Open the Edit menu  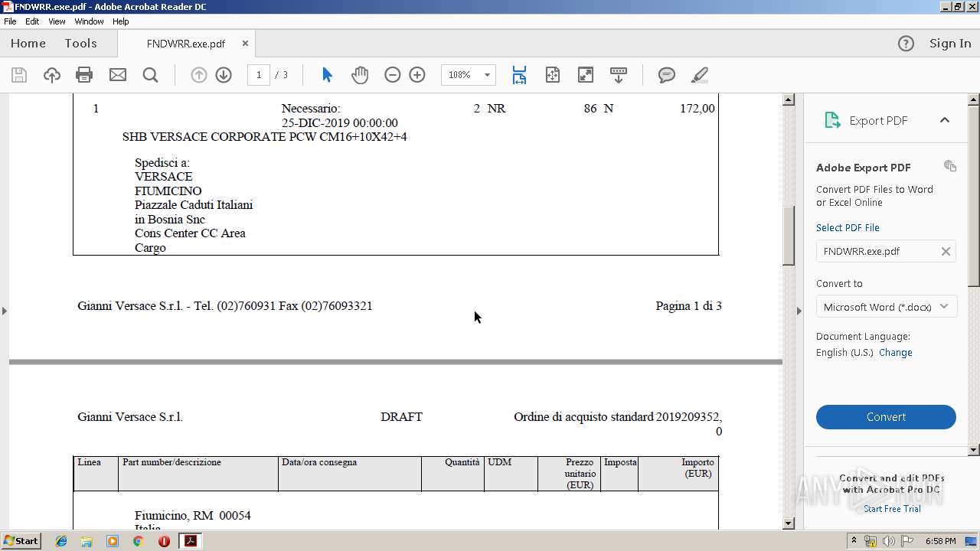click(32, 21)
